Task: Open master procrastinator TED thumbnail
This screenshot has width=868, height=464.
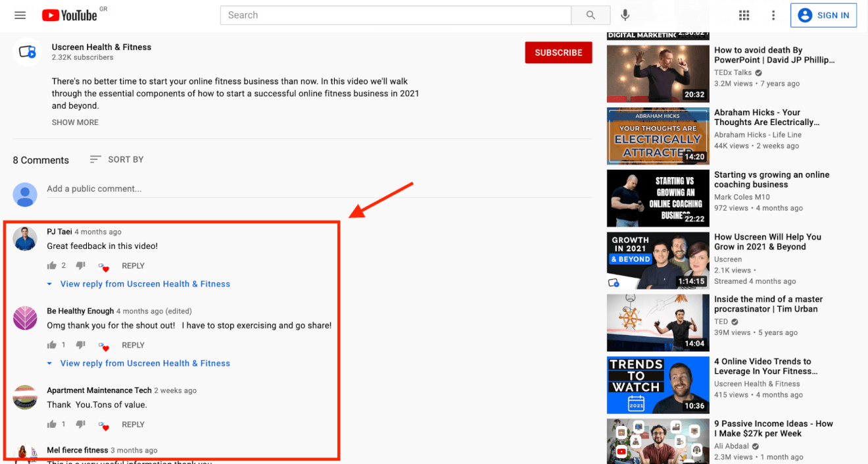Action: 658,322
